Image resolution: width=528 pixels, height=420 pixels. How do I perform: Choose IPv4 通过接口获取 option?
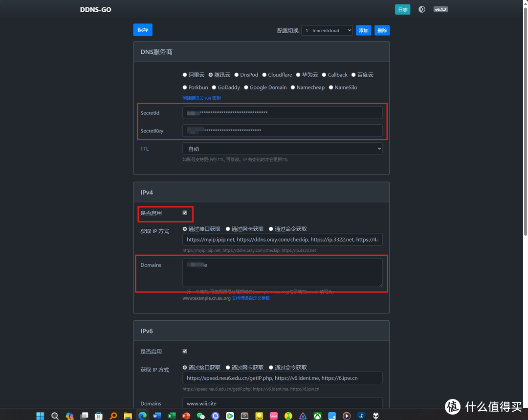coord(184,229)
